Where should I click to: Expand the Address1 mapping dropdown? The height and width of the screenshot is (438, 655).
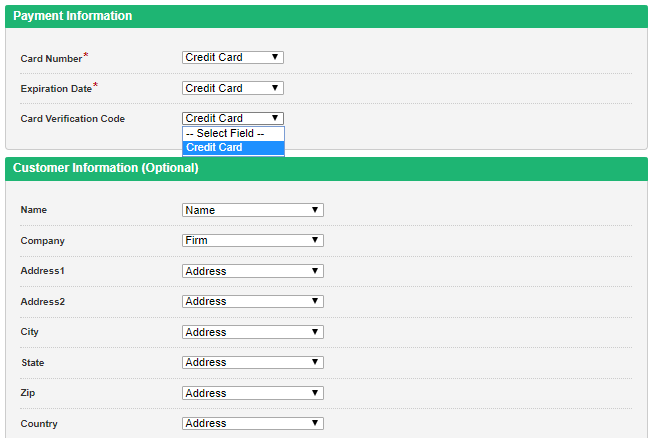pyautogui.click(x=253, y=271)
